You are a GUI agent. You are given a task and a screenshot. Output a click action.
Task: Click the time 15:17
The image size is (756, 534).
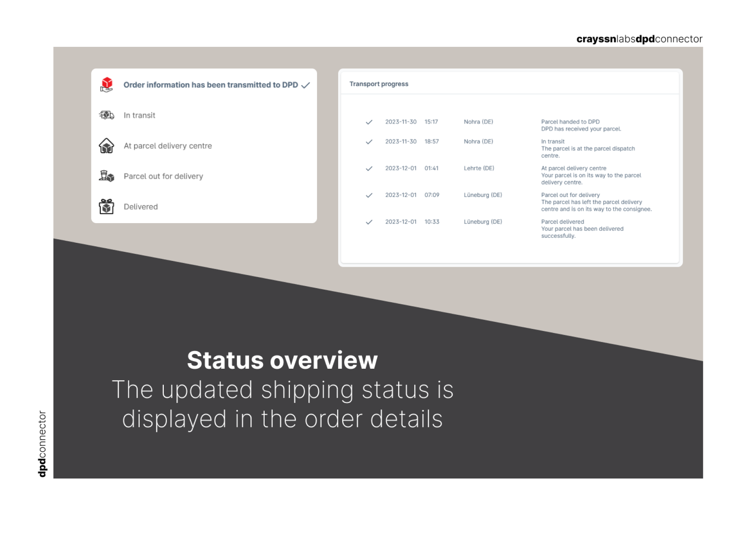[x=431, y=122]
